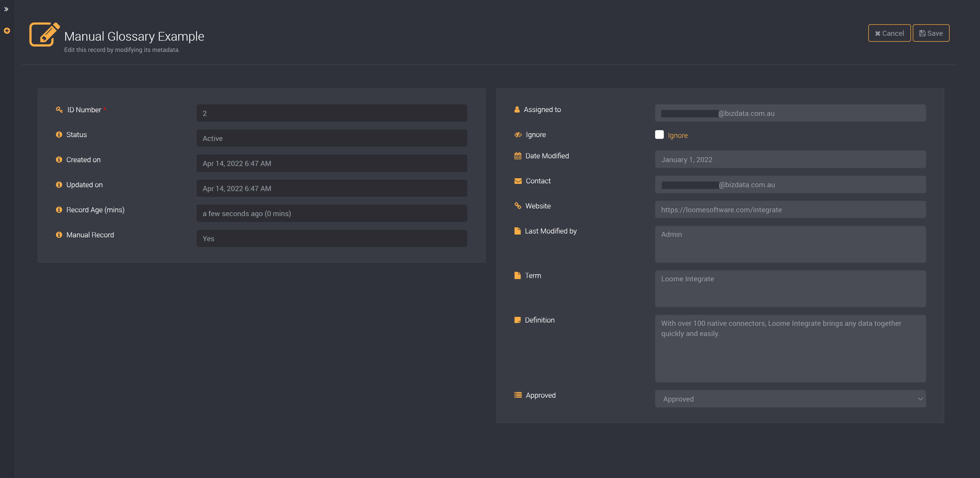Viewport: 980px width, 478px height.
Task: Edit the Definition text area
Action: (x=790, y=349)
